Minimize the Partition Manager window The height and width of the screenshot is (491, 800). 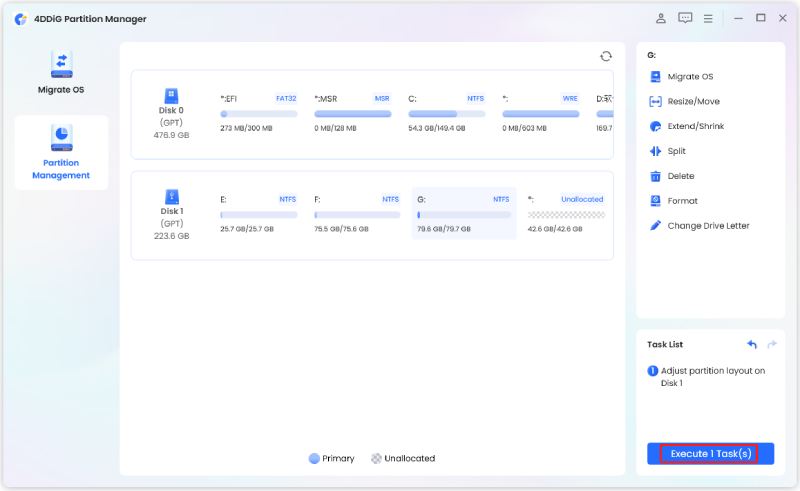738,18
